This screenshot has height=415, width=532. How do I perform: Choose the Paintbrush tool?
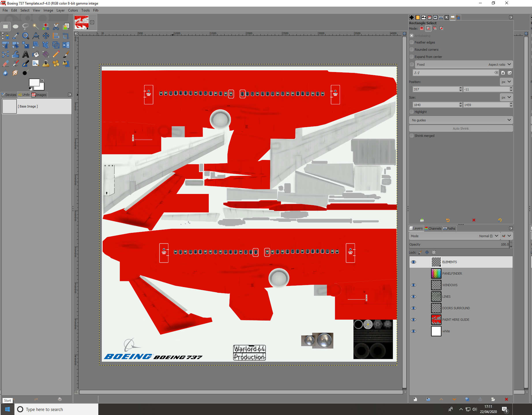click(x=66, y=54)
